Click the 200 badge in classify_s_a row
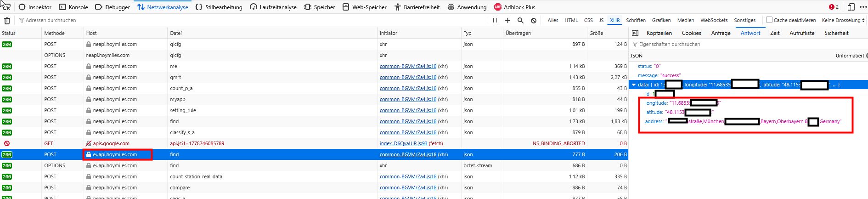The height and width of the screenshot is (199, 868). 7,132
